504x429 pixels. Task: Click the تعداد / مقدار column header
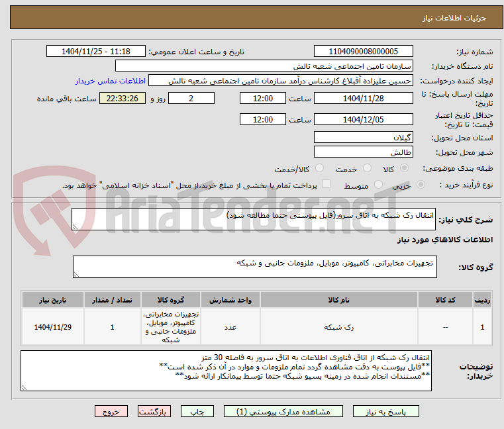click(x=112, y=300)
